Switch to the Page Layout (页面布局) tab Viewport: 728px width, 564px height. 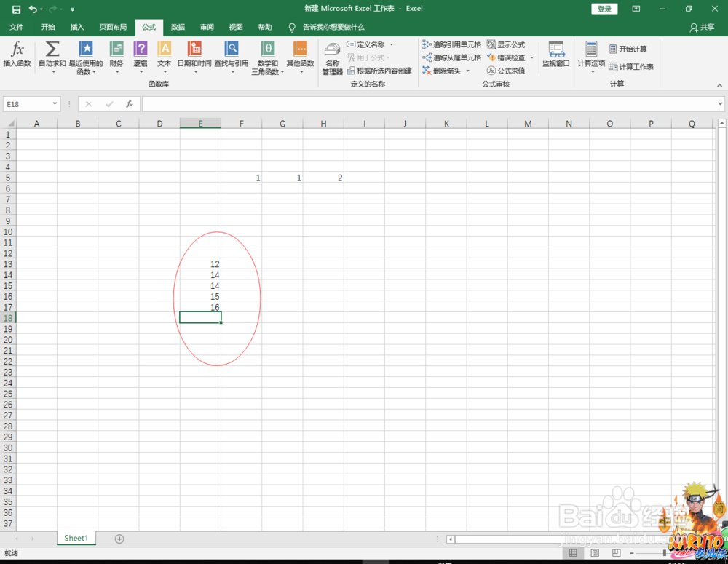pos(113,27)
